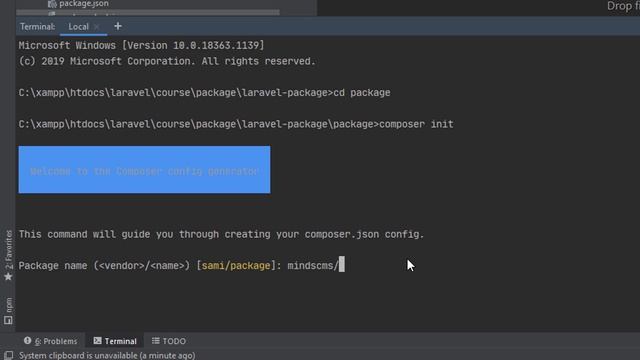
Task: Open the npm side panel
Action: coord(8,311)
